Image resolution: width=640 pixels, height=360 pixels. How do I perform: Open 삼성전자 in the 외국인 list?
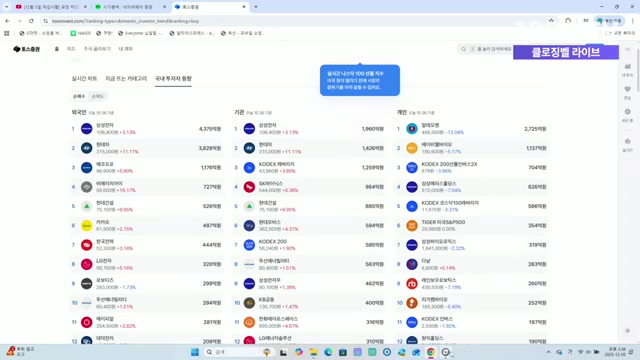147,129
